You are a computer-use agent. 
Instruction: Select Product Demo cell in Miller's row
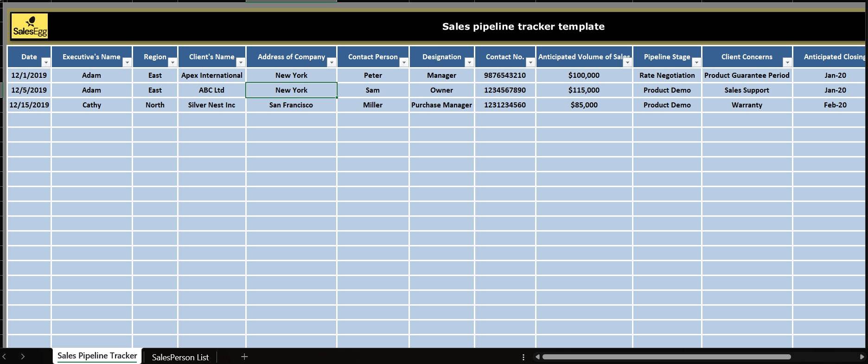pyautogui.click(x=667, y=105)
